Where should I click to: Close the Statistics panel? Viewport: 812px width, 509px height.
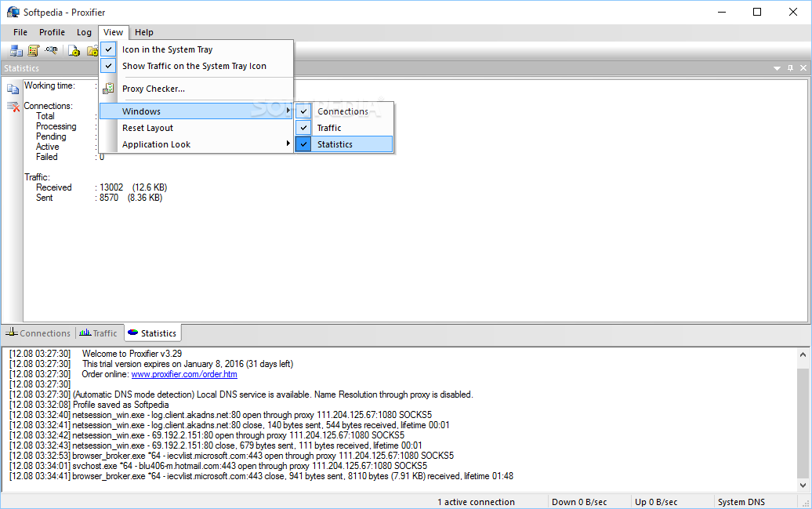(x=803, y=68)
